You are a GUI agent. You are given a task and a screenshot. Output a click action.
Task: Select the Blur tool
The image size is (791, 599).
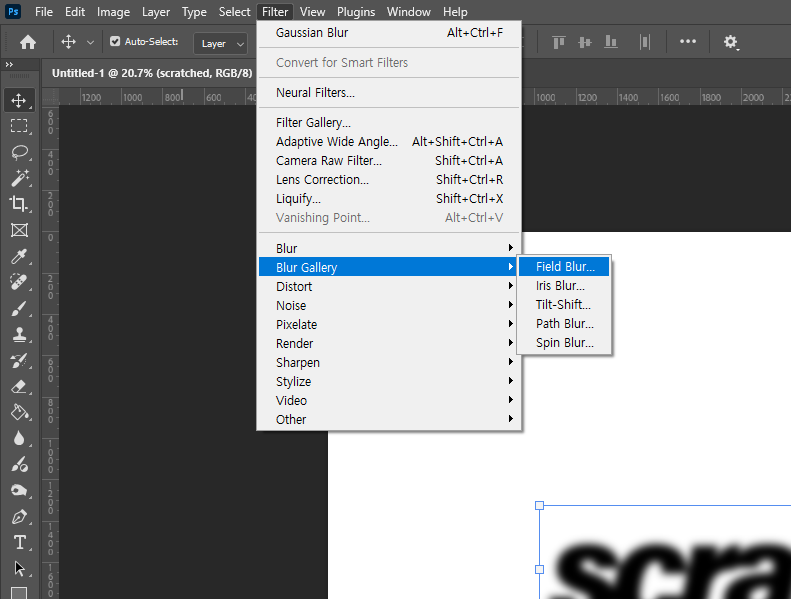click(19, 439)
